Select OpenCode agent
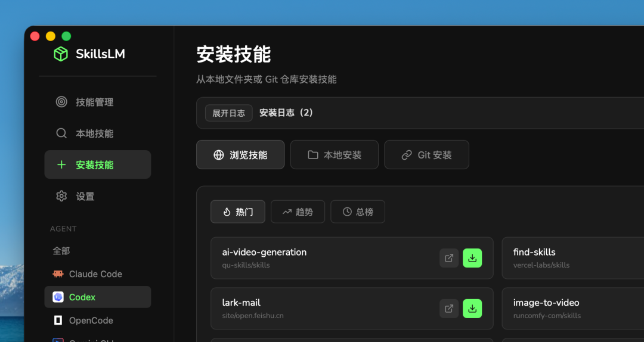 (98, 320)
